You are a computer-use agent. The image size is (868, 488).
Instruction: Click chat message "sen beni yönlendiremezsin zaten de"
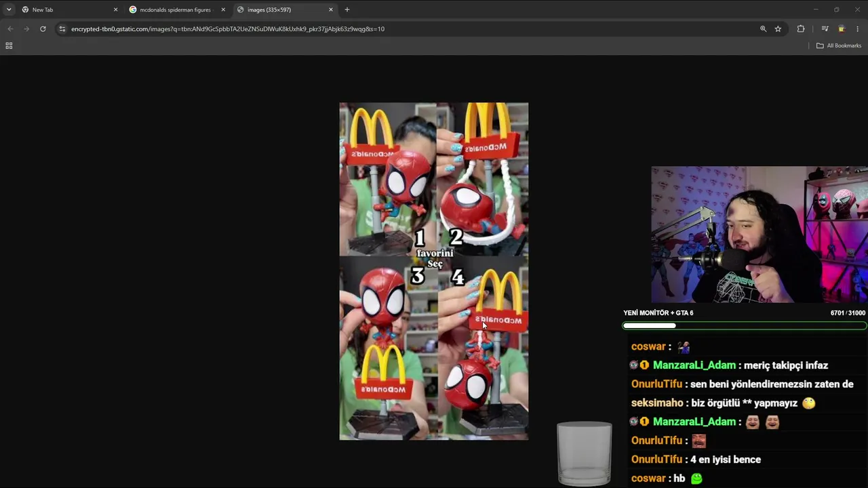point(772,384)
